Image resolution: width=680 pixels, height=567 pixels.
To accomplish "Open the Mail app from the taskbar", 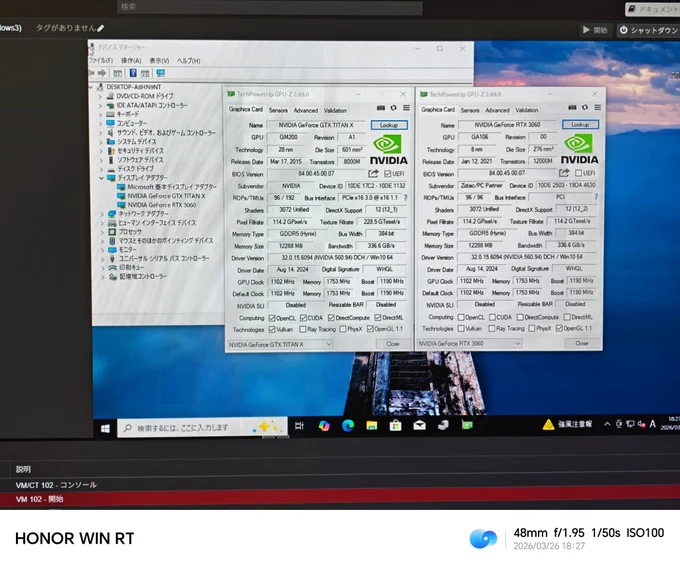I will pyautogui.click(x=419, y=426).
